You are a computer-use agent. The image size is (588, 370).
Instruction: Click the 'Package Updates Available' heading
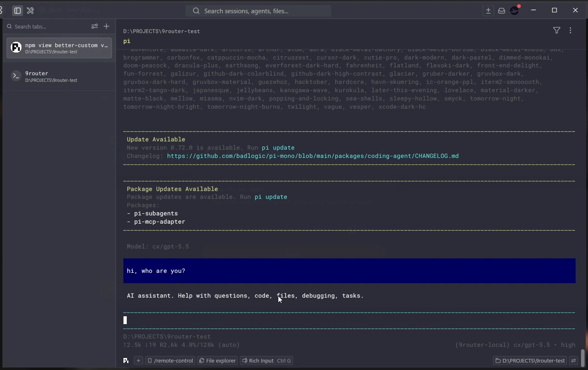172,189
